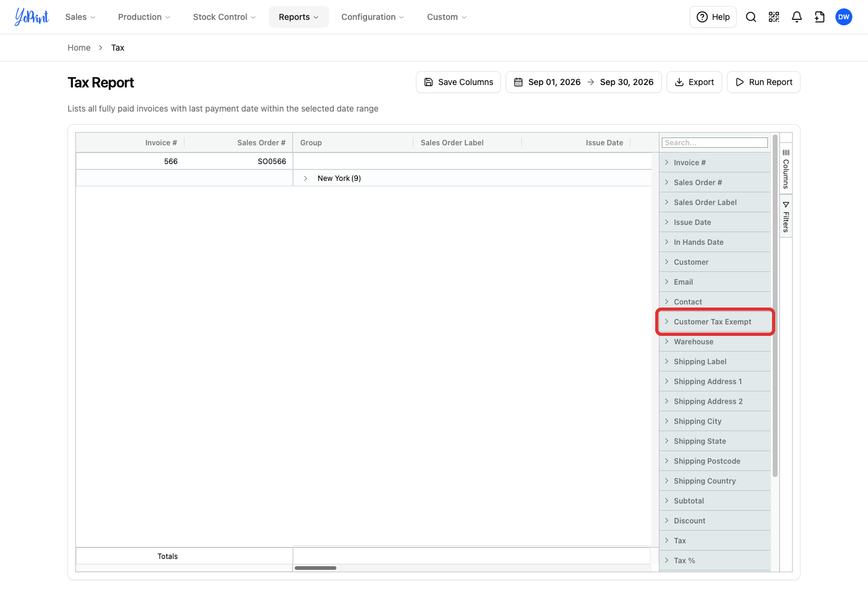Click the YoPrint logo
This screenshot has width=868, height=603.
click(31, 17)
